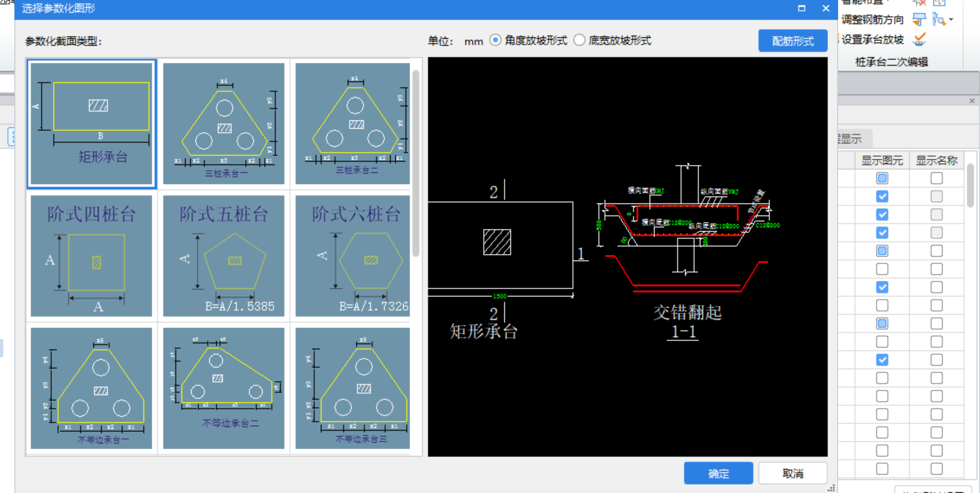This screenshot has height=493, width=980.
Task: Select the 三桩承台二 thumbnail
Action: 353,123
